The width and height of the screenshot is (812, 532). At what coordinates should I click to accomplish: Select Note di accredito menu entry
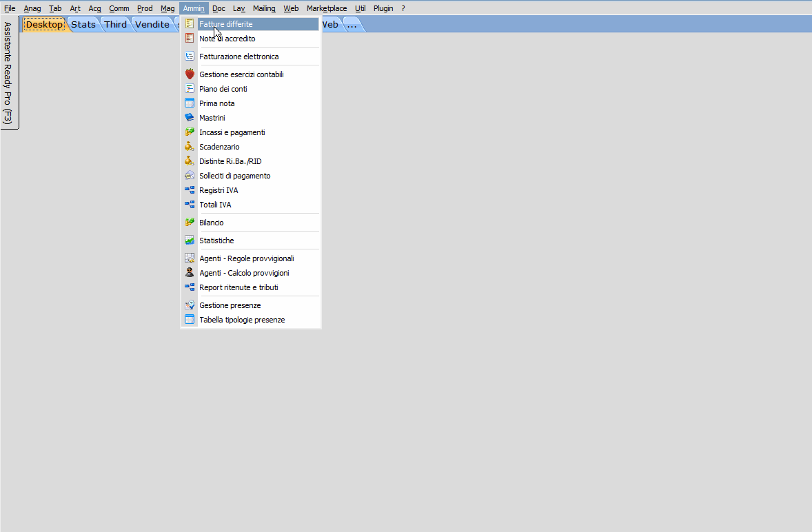pyautogui.click(x=251, y=39)
